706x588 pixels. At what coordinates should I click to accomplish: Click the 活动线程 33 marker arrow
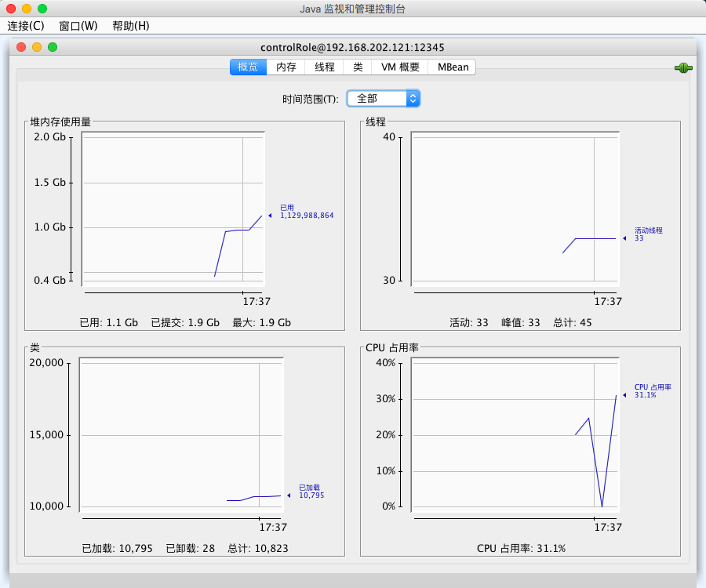point(624,238)
